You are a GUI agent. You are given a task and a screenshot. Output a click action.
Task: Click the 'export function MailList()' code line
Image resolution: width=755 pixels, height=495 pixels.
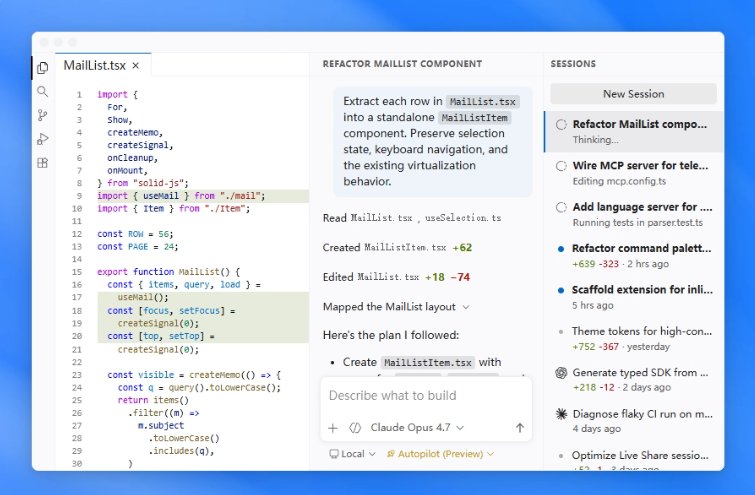coord(168,272)
